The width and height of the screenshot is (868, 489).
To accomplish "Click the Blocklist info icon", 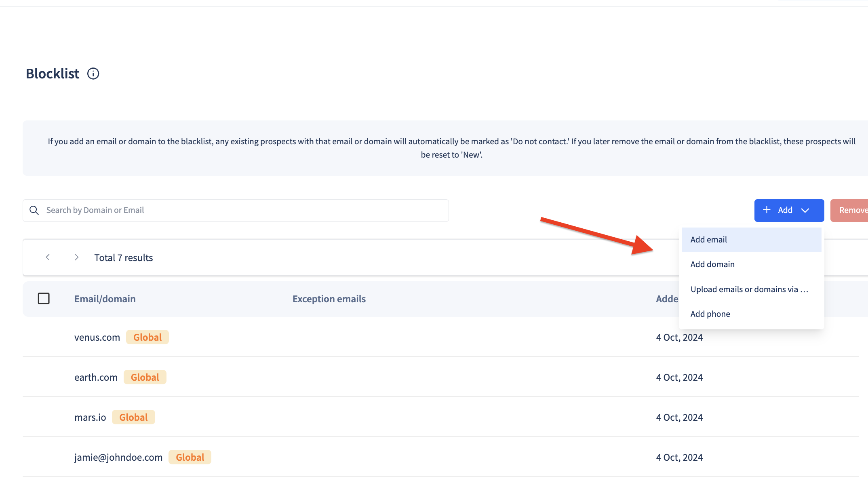I will (x=93, y=74).
